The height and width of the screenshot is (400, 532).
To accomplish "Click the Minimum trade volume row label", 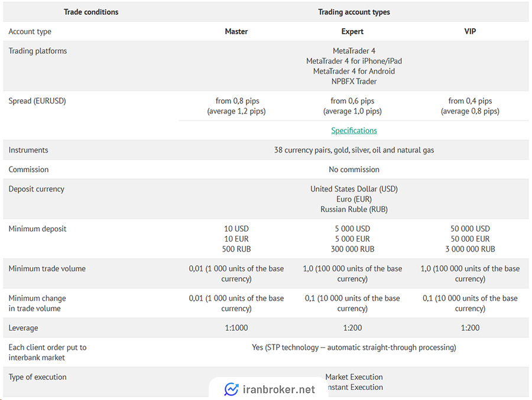I will tap(47, 269).
